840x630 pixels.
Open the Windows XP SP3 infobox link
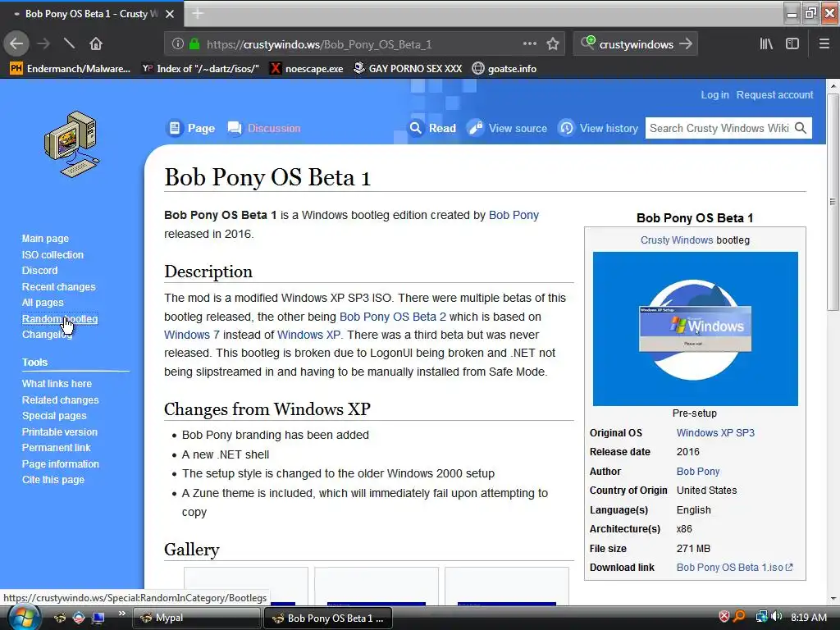pos(715,433)
